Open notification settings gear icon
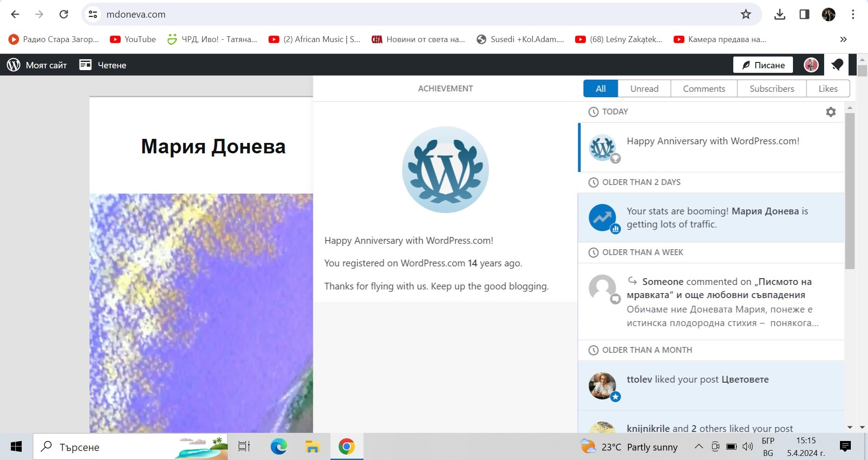Image resolution: width=868 pixels, height=460 pixels. [830, 112]
